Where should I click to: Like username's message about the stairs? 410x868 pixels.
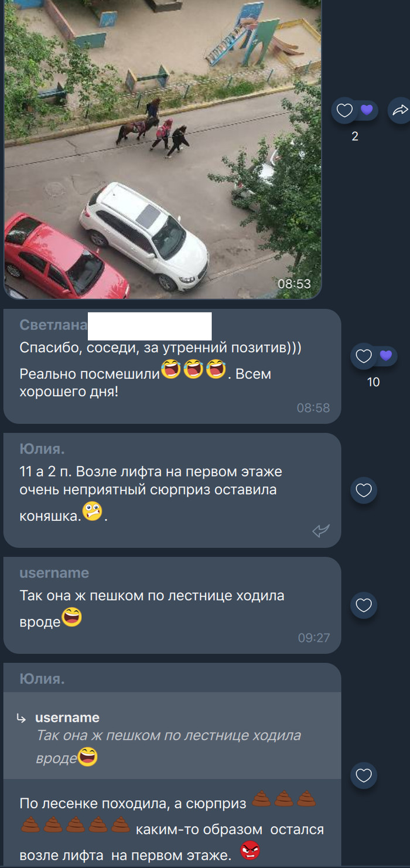(364, 605)
